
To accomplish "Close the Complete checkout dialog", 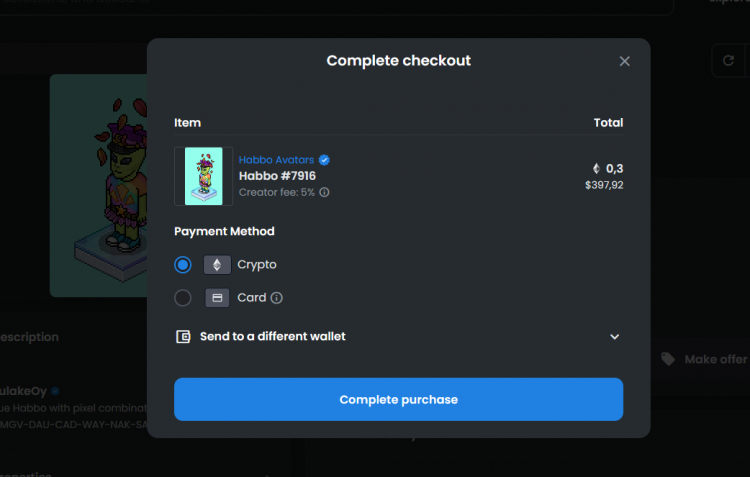I will click(x=624, y=61).
